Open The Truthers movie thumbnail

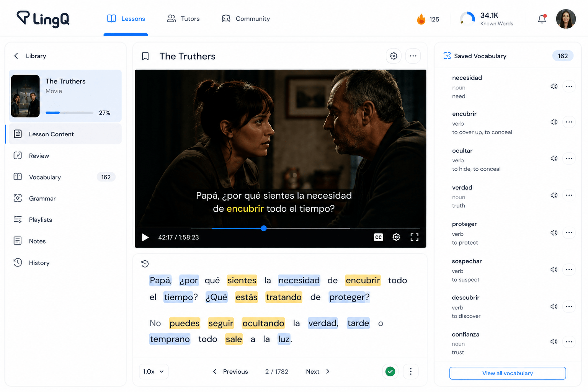pyautogui.click(x=25, y=96)
